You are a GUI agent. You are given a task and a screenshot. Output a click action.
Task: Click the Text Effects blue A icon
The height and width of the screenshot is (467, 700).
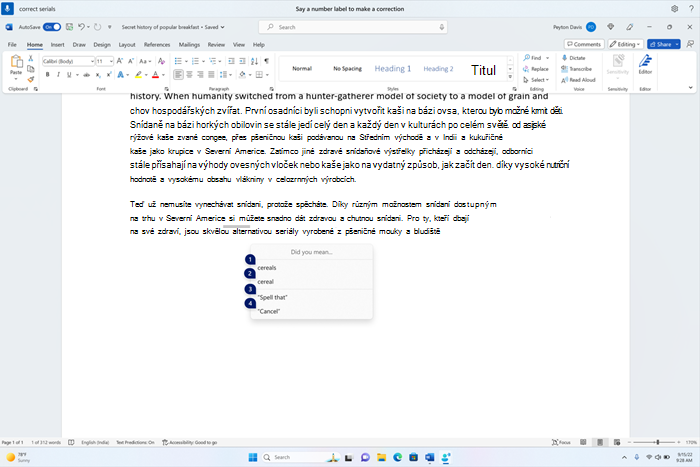pyautogui.click(x=121, y=75)
